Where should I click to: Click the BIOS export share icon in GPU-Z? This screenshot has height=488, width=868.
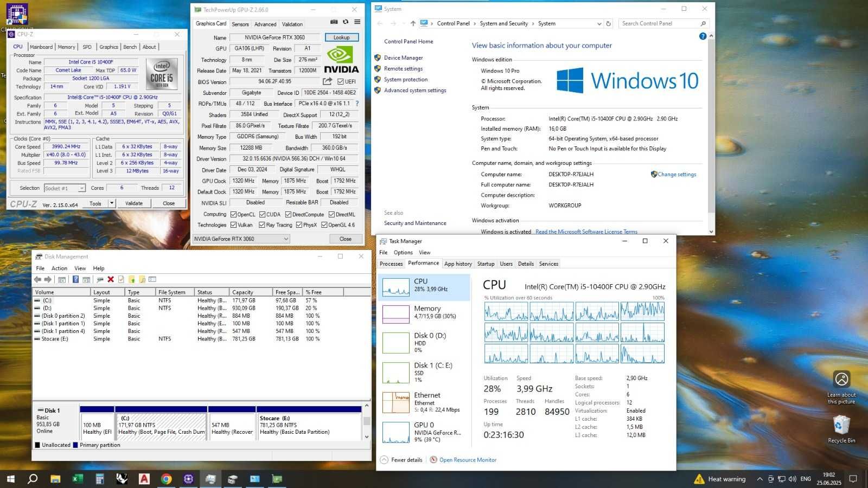[327, 81]
